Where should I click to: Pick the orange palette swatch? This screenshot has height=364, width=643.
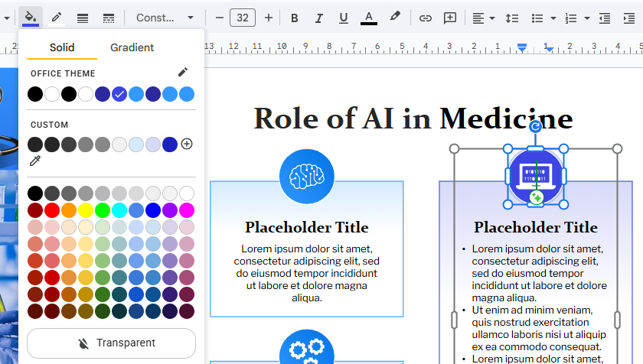69,210
